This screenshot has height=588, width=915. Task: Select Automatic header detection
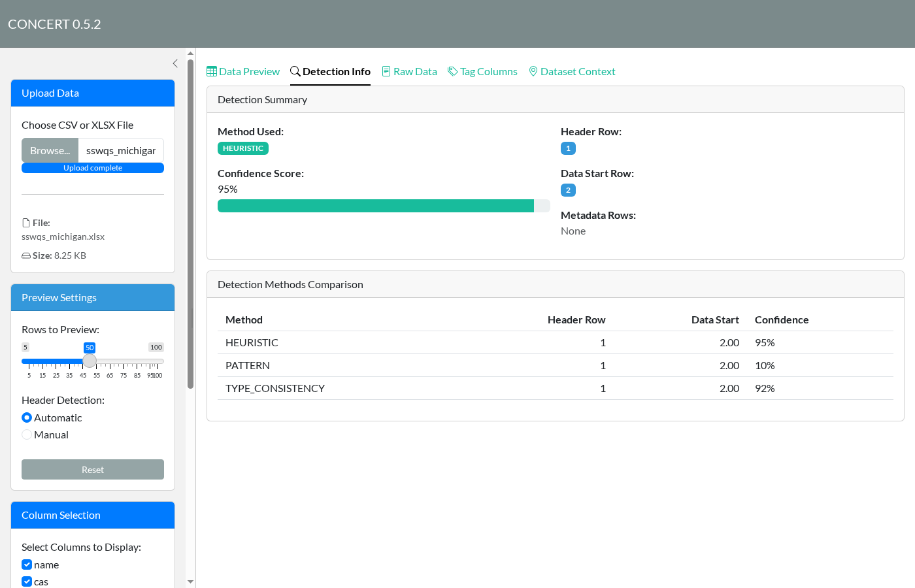(x=27, y=417)
